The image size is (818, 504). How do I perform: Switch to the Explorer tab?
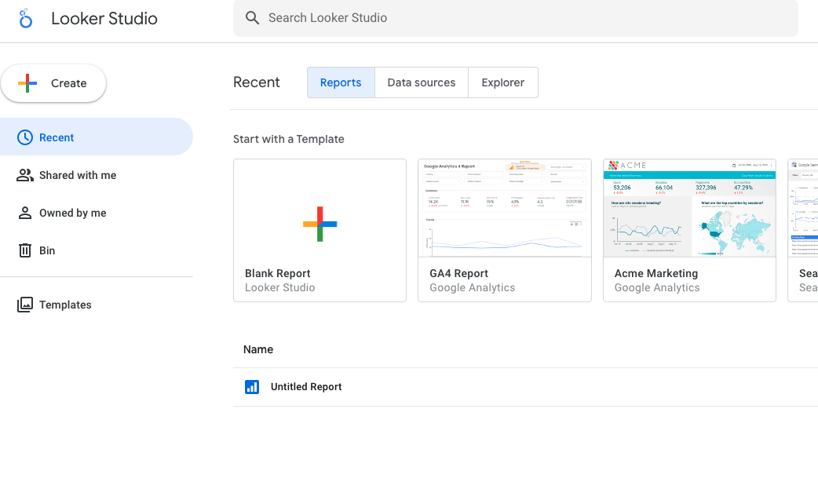coord(503,82)
